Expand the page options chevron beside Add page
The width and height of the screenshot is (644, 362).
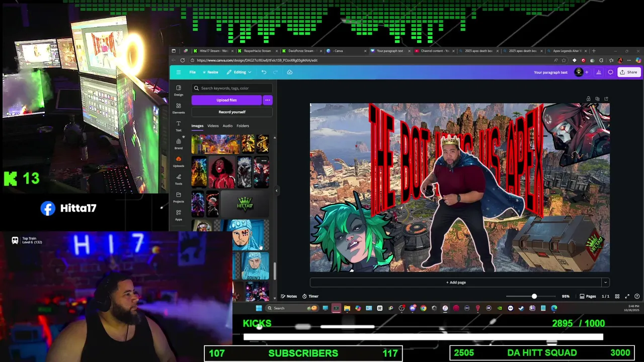605,283
